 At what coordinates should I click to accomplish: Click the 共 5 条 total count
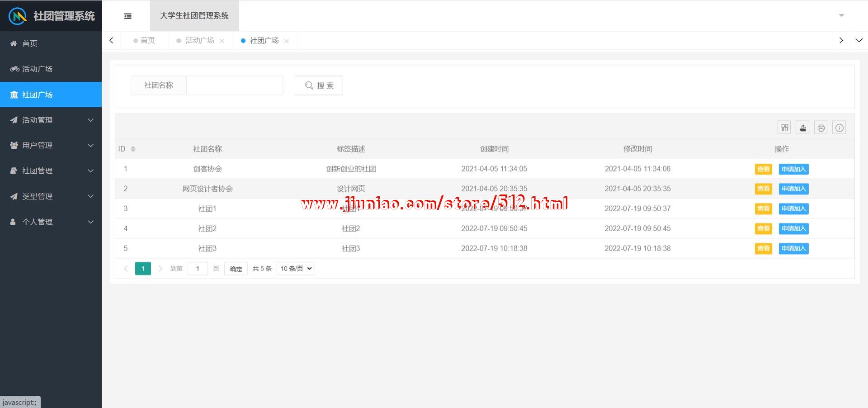tap(262, 269)
